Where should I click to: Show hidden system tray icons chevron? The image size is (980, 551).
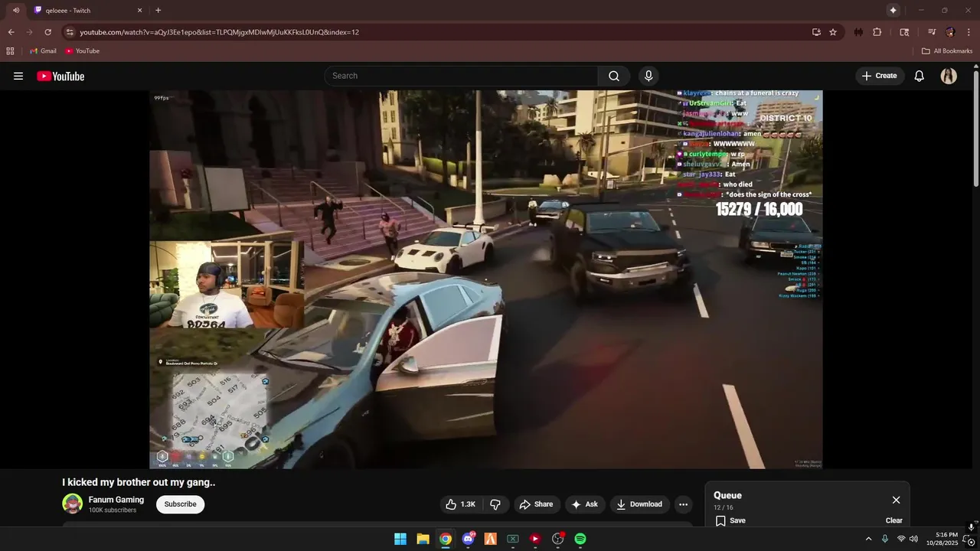(868, 539)
